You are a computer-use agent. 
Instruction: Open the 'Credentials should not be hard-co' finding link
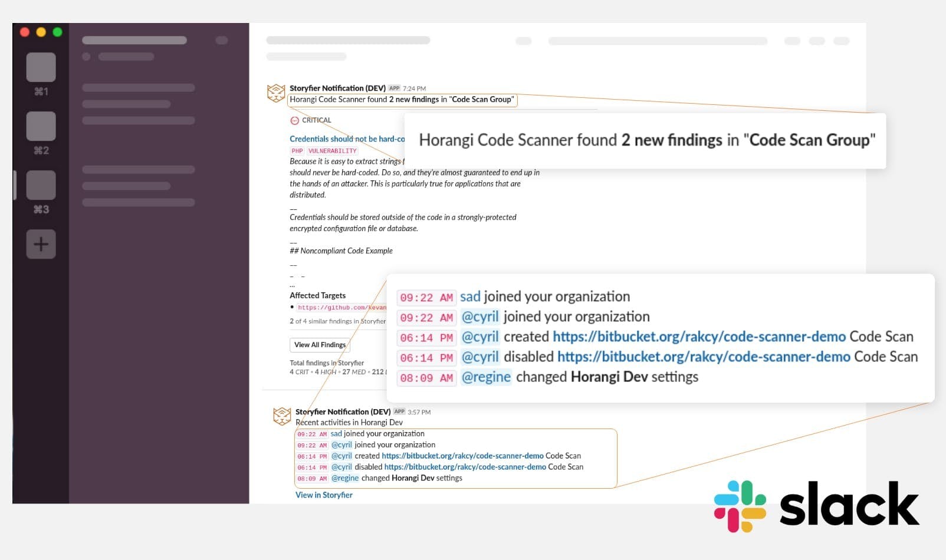347,139
